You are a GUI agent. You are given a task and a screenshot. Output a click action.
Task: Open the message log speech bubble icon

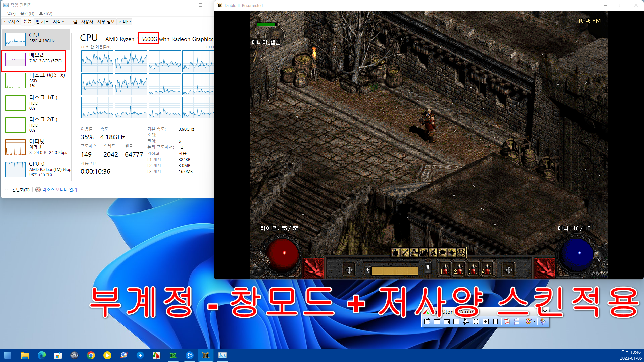442,253
